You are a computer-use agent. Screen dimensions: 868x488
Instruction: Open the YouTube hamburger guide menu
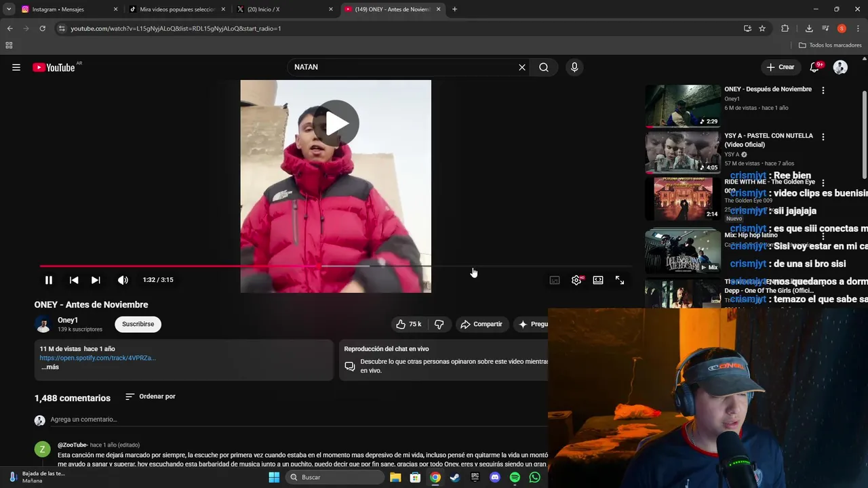tap(16, 67)
